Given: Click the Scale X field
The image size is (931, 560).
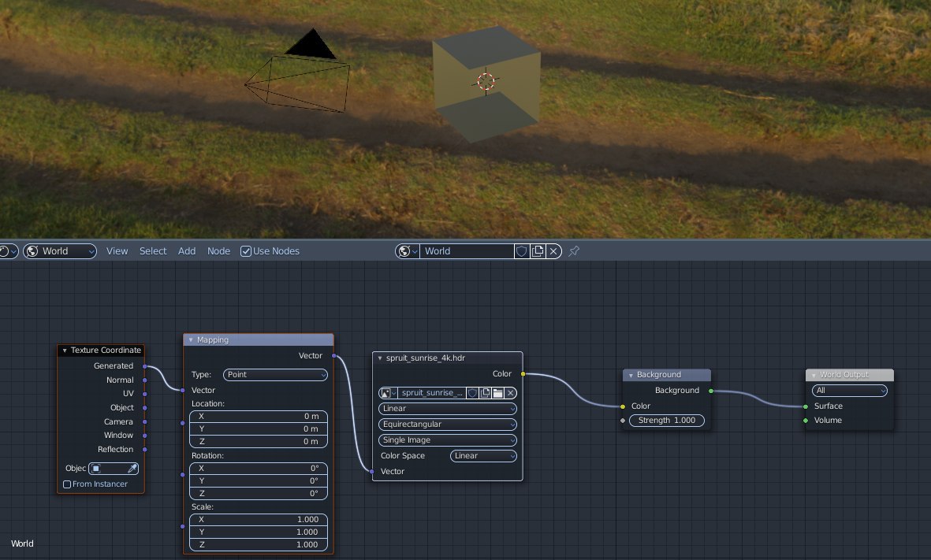Looking at the screenshot, I should 259,519.
